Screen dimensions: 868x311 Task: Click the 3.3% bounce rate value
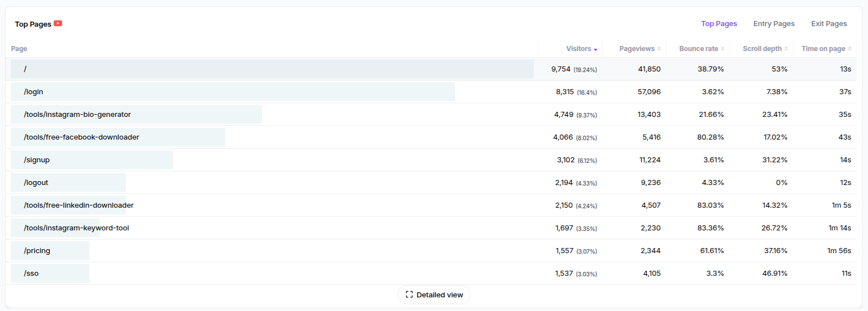coord(715,273)
